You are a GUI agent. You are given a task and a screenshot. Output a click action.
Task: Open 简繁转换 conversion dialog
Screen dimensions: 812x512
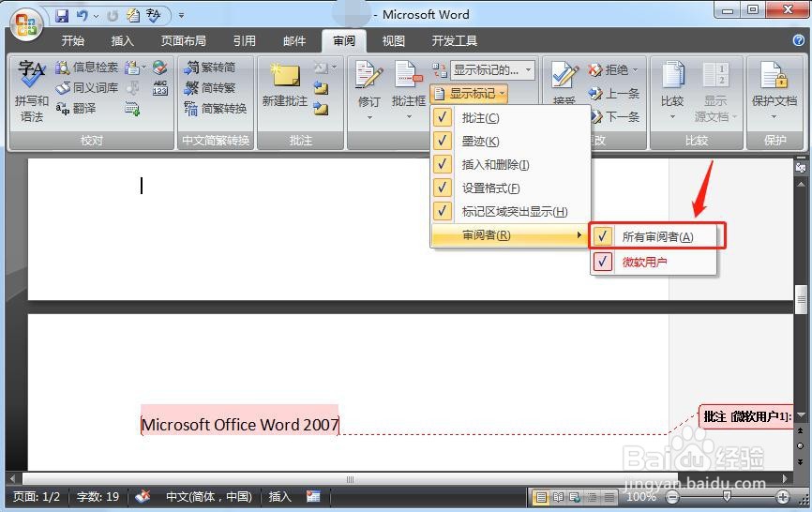pyautogui.click(x=216, y=108)
